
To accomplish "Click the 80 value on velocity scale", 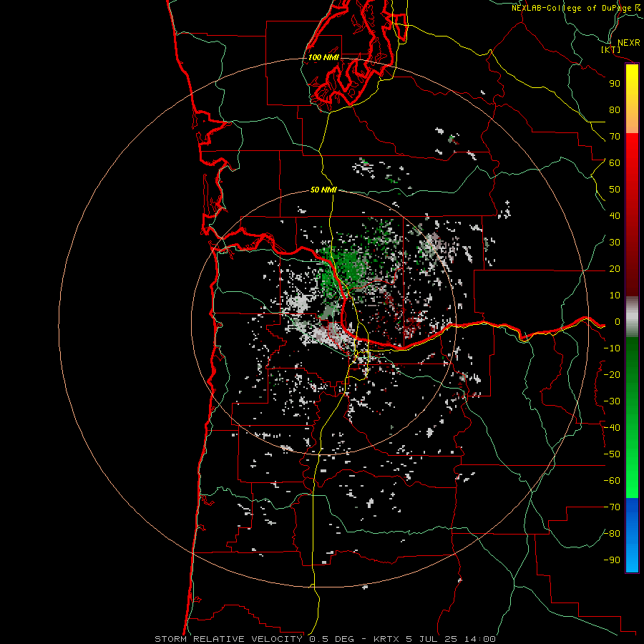I will [x=615, y=110].
